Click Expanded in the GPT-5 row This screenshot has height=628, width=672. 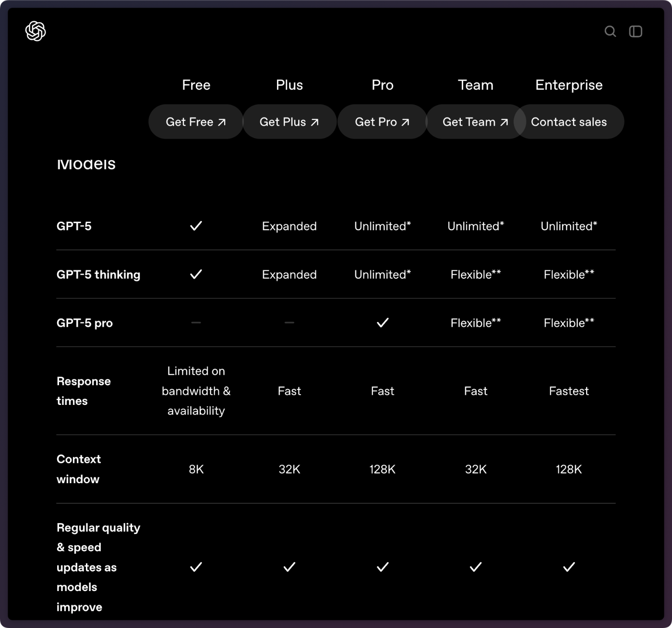289,226
